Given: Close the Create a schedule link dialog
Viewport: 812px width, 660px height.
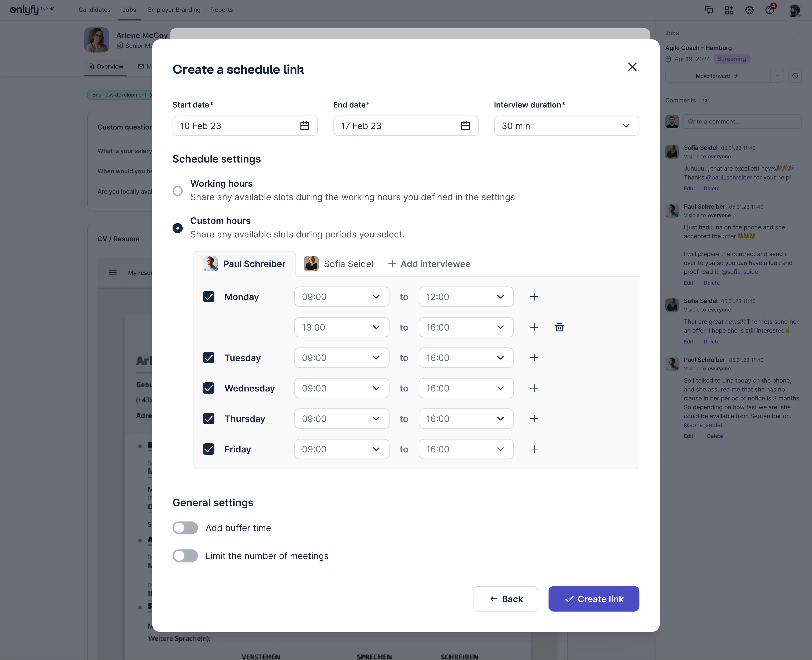Looking at the screenshot, I should 632,67.
